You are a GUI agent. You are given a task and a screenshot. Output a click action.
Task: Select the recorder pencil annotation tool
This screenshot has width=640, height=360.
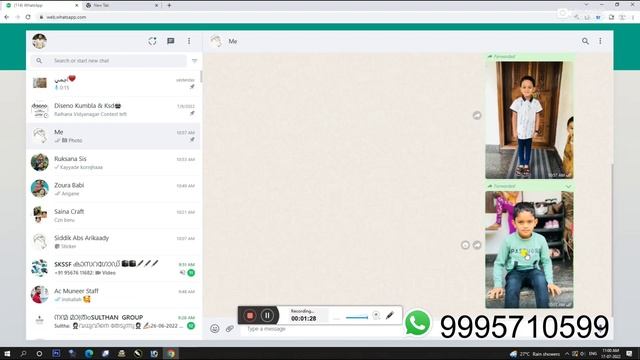[x=390, y=316]
